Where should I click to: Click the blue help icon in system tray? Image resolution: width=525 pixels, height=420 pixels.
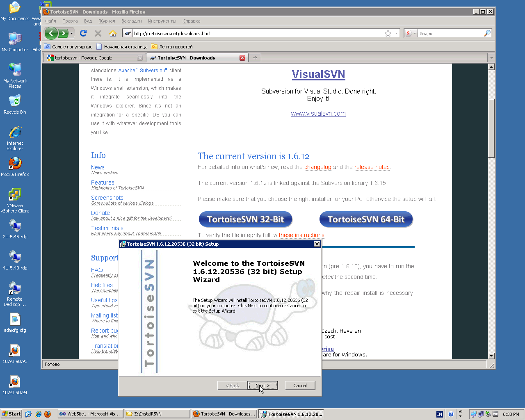pos(451,414)
